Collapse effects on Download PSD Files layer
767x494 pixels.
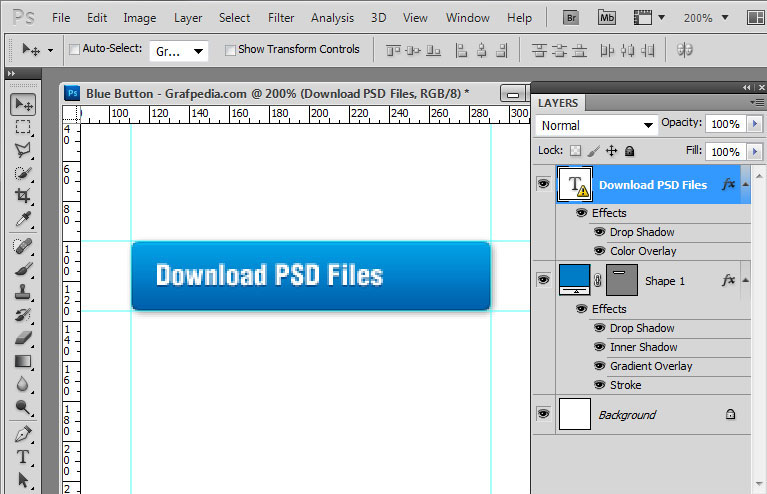tap(745, 184)
